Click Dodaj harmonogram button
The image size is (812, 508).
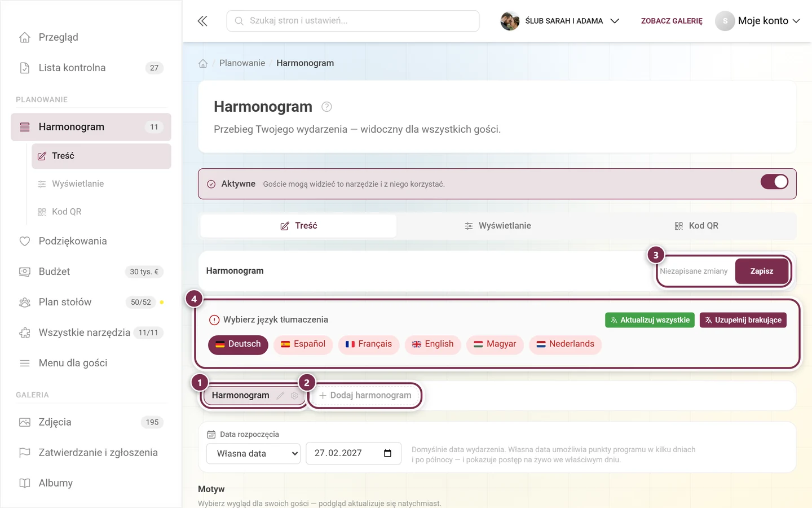[365, 396]
